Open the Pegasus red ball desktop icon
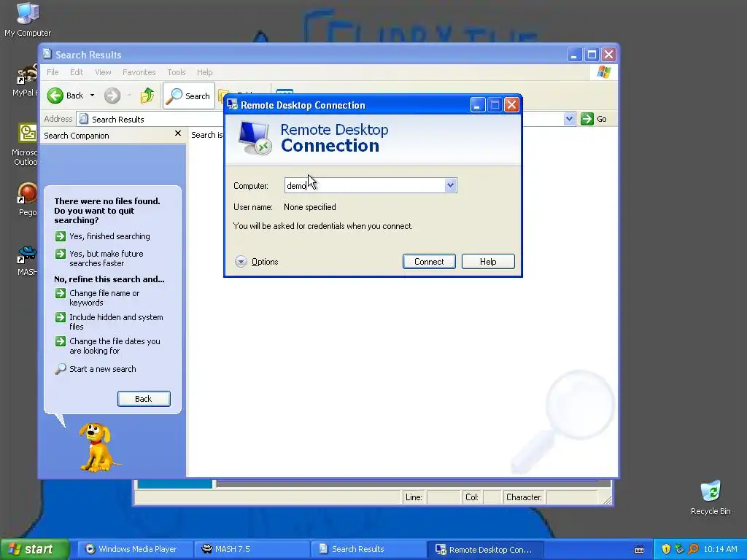 [x=27, y=199]
